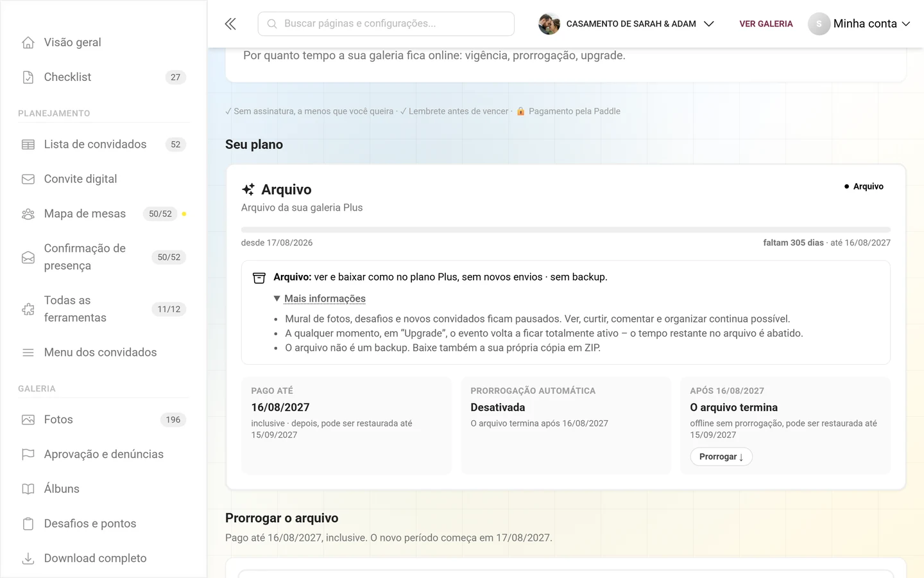Click the Prorrogar button
Screen dimensions: 924x578
click(721, 457)
